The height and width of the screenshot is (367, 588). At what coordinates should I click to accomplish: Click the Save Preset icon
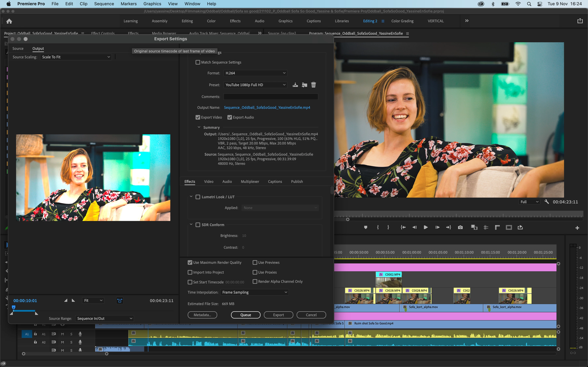(x=295, y=85)
